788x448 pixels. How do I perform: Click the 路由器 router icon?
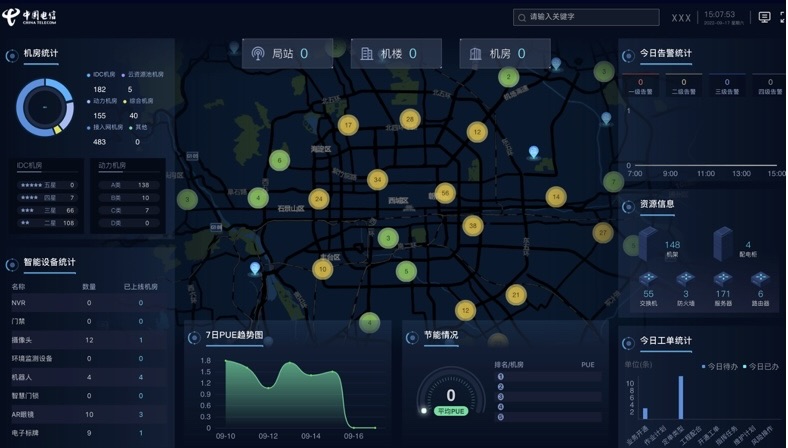tap(761, 279)
